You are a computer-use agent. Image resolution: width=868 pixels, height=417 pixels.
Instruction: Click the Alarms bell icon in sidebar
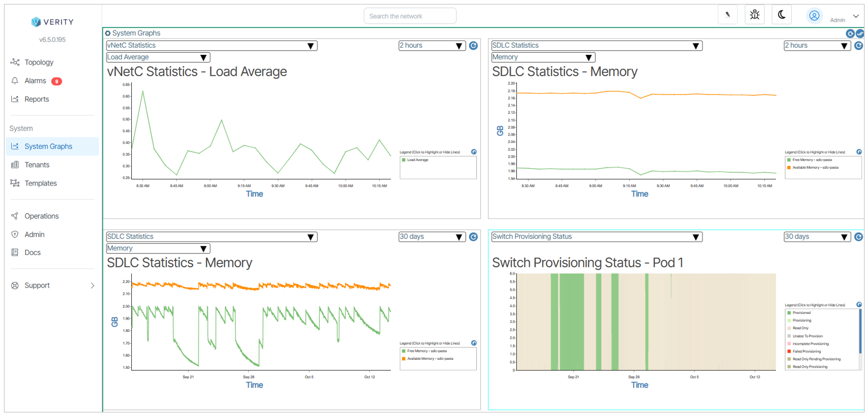[x=15, y=81]
